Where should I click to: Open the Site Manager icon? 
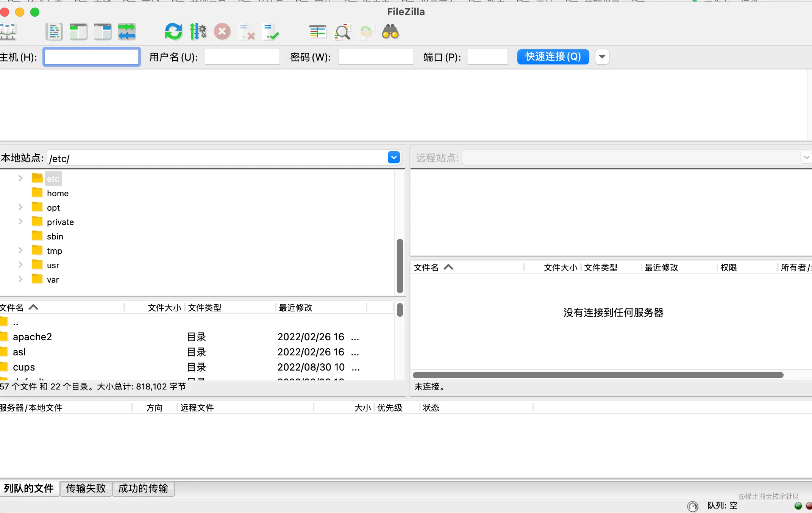pyautogui.click(x=8, y=32)
